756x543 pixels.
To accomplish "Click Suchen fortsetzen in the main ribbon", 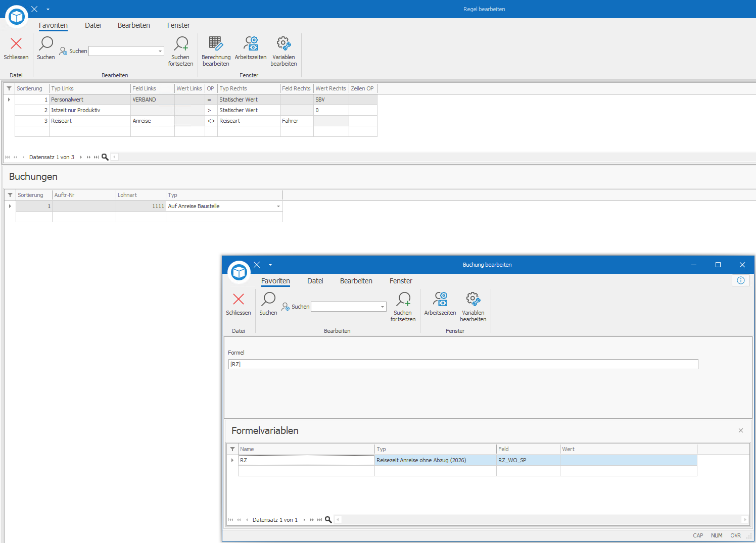I will (180, 51).
